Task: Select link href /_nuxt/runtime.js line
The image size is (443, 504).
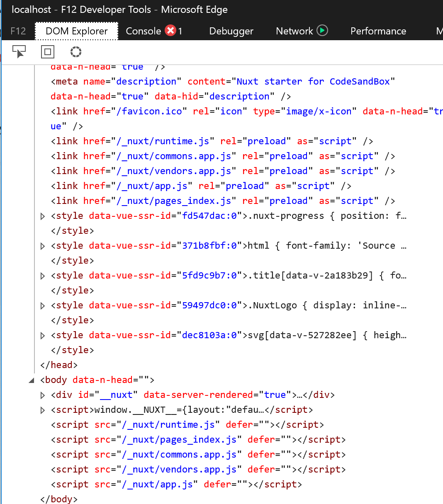Action: (x=212, y=141)
